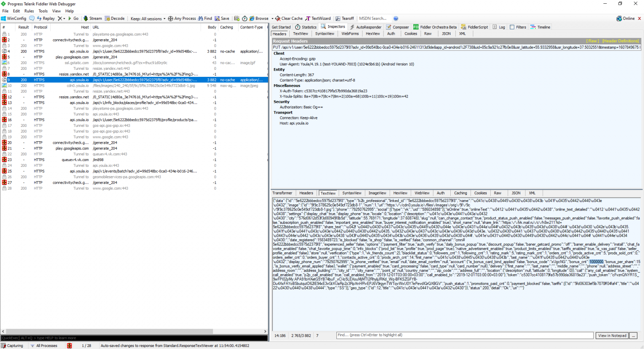Image resolution: width=644 pixels, height=349 pixels.
Task: Open the FiddlerScript tab
Action: coord(474,27)
